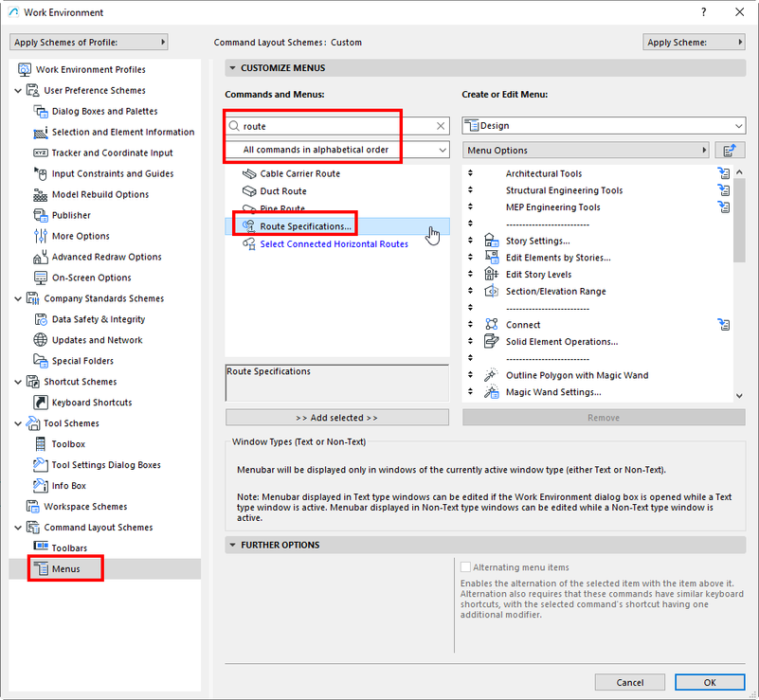Open Apply Schemes of Profile popup
Screen dimensions: 759x700
88,42
